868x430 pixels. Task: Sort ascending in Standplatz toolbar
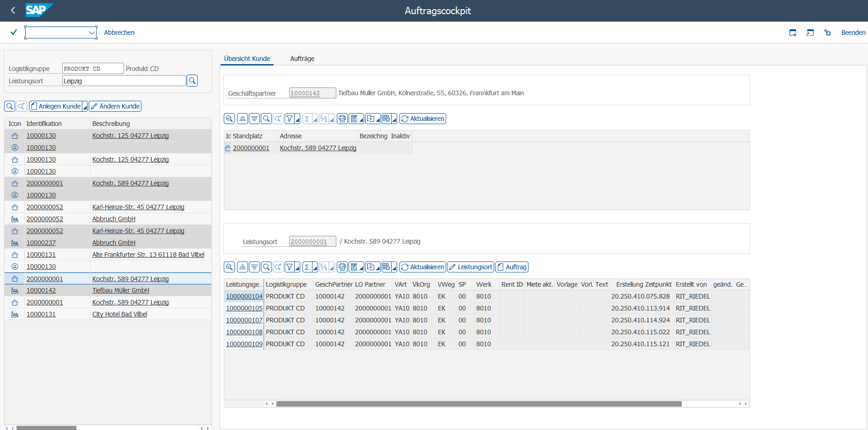(243, 119)
